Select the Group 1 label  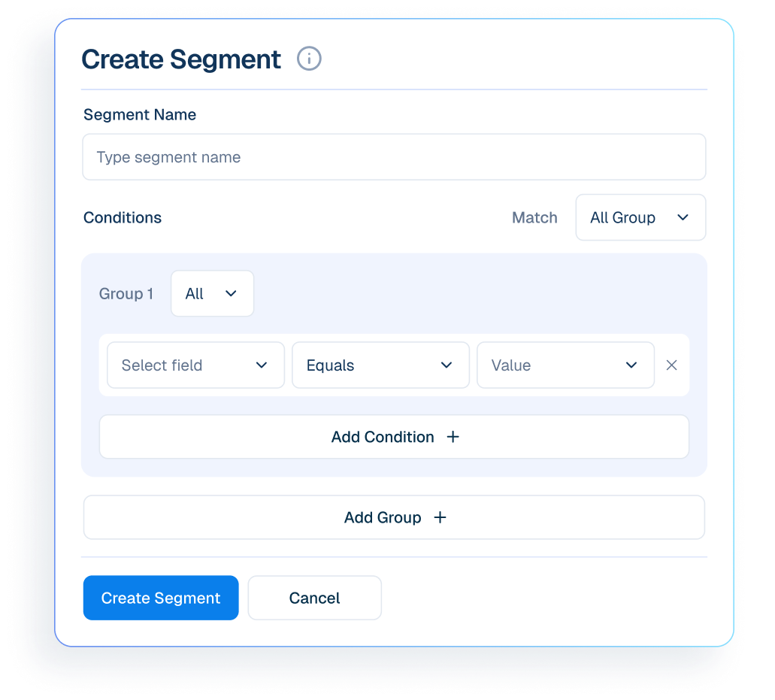point(126,293)
